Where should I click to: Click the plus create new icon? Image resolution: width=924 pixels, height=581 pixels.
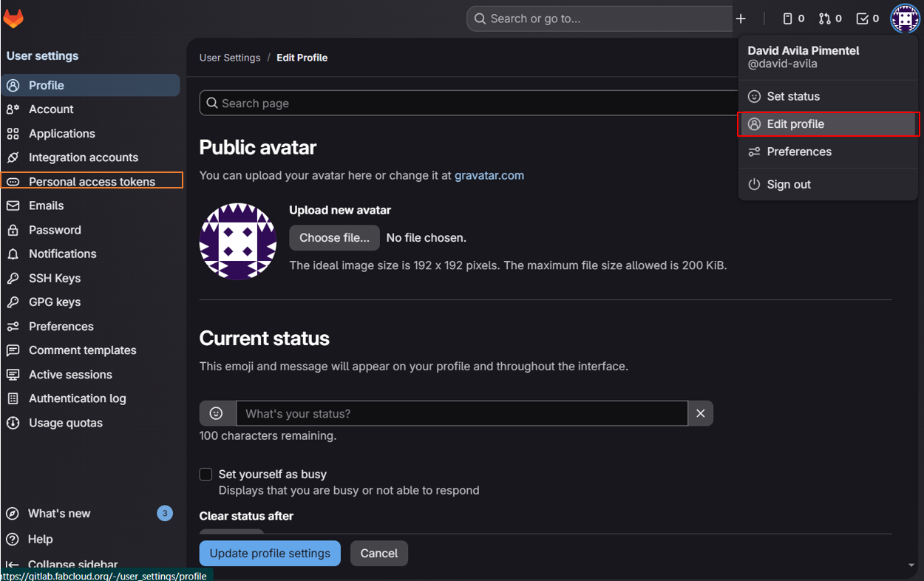click(x=741, y=18)
